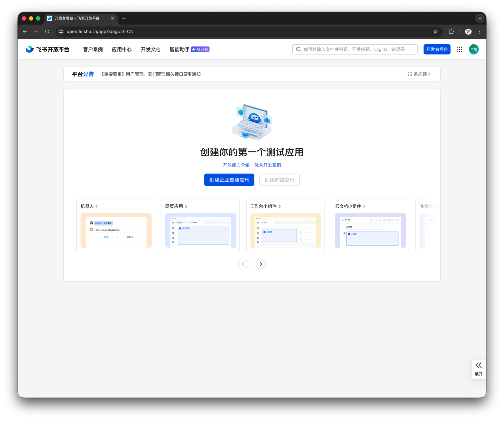Open the 应用中心 navigation item
The width and height of the screenshot is (504, 421).
(121, 49)
